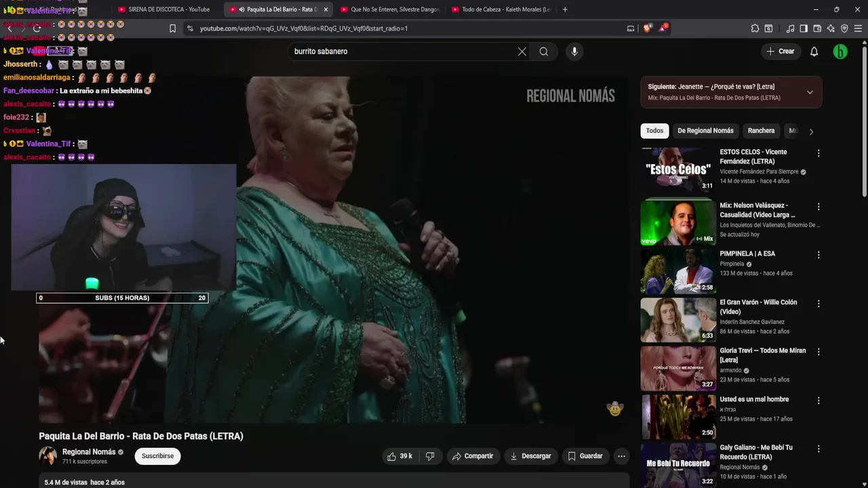868x488 pixels.
Task: Close the Paquita La Del Barrio tab
Action: 325,9
